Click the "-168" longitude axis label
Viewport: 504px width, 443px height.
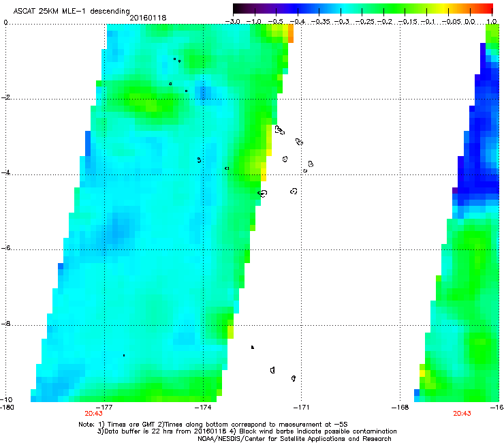pyautogui.click(x=400, y=408)
